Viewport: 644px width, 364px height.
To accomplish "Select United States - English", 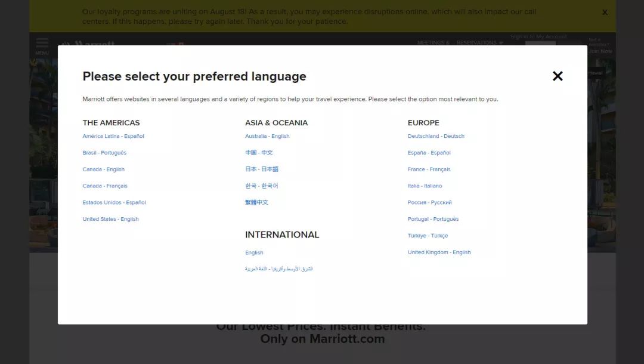I will click(x=110, y=219).
